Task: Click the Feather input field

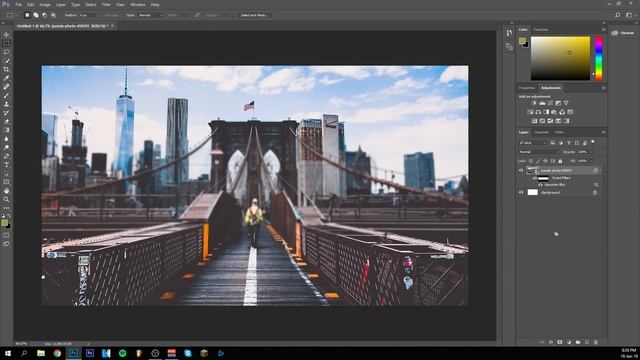Action: click(x=88, y=15)
